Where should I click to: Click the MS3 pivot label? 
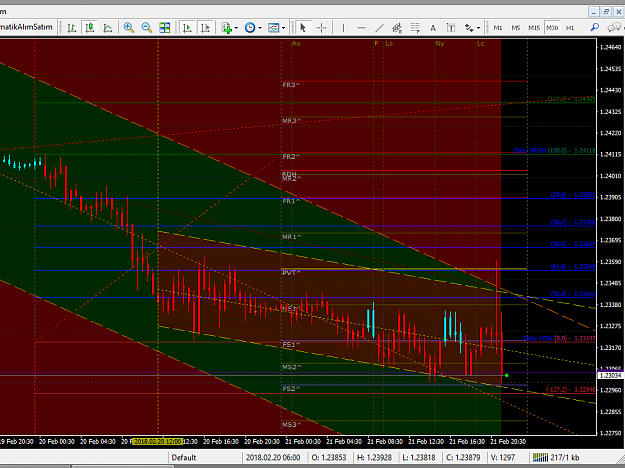[x=291, y=425]
